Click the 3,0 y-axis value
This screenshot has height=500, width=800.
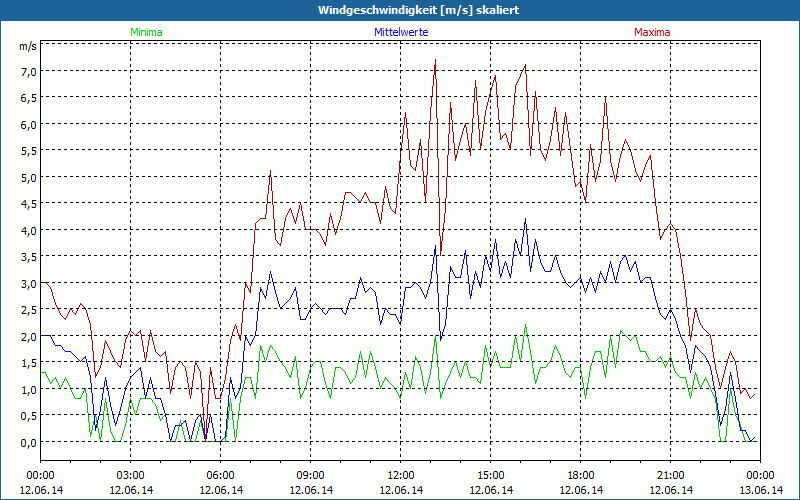(x=29, y=284)
